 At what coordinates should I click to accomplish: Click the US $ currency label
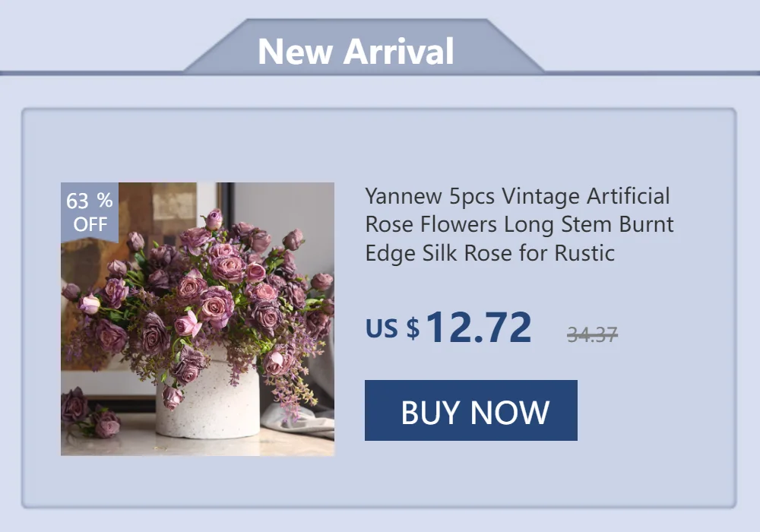tap(393, 328)
